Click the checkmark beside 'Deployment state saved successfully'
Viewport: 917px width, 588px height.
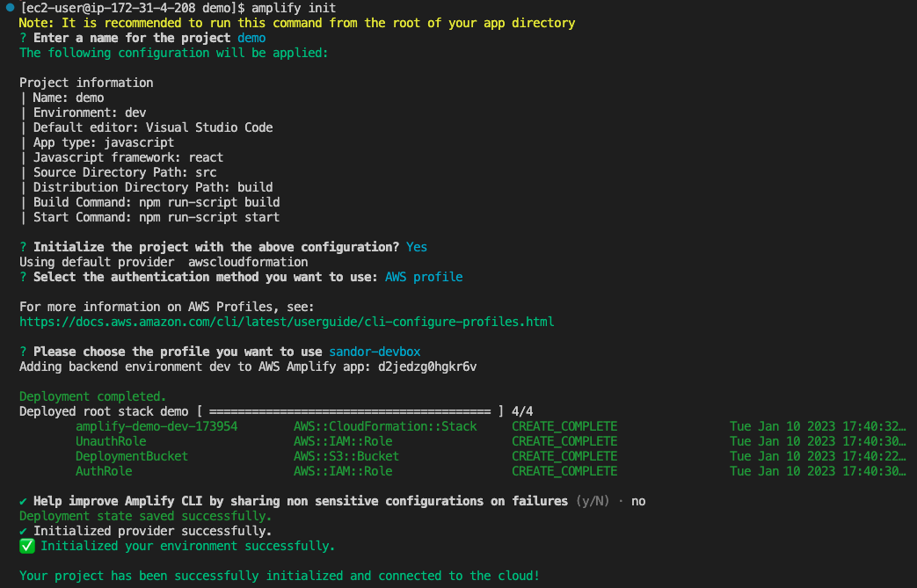24,515
